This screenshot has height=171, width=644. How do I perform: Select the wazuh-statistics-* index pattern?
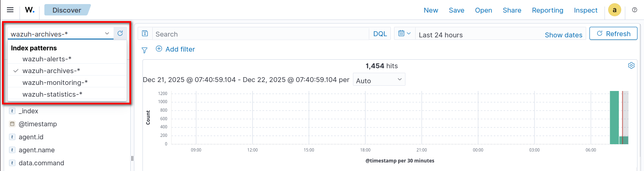pos(52,94)
